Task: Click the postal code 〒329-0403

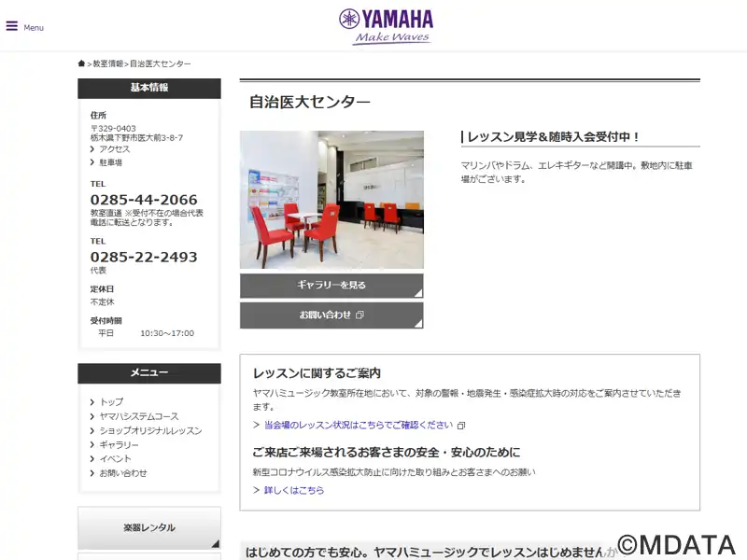Action: pyautogui.click(x=113, y=129)
